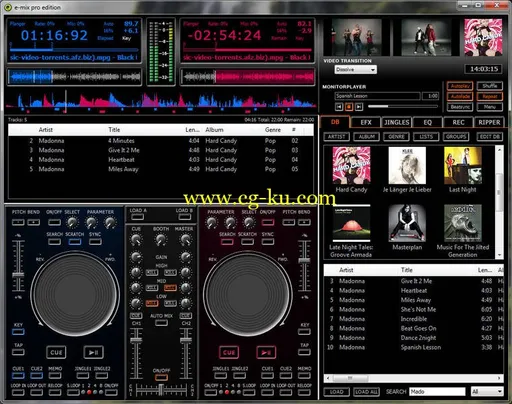The image size is (512, 404).
Task: Open the EQ tab
Action: 428,122
